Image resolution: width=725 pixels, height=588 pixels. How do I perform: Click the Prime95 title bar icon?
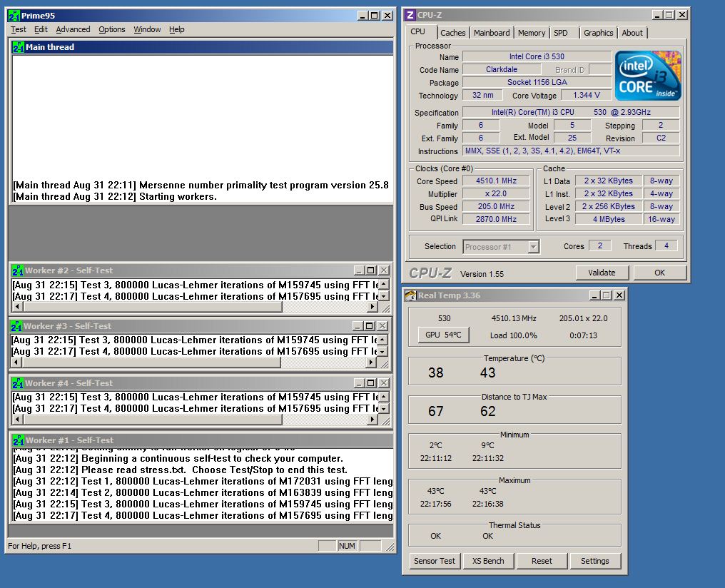14,15
